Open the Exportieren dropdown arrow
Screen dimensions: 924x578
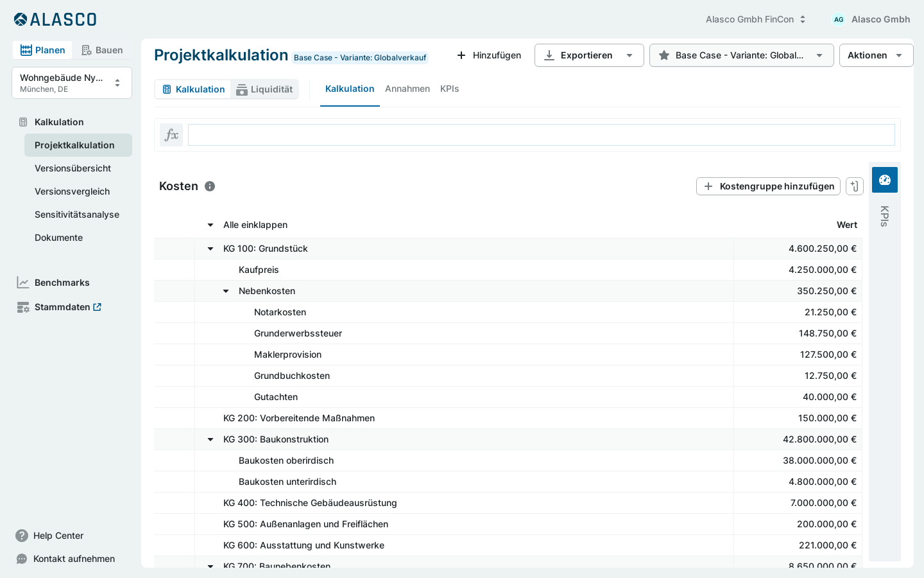pos(629,55)
